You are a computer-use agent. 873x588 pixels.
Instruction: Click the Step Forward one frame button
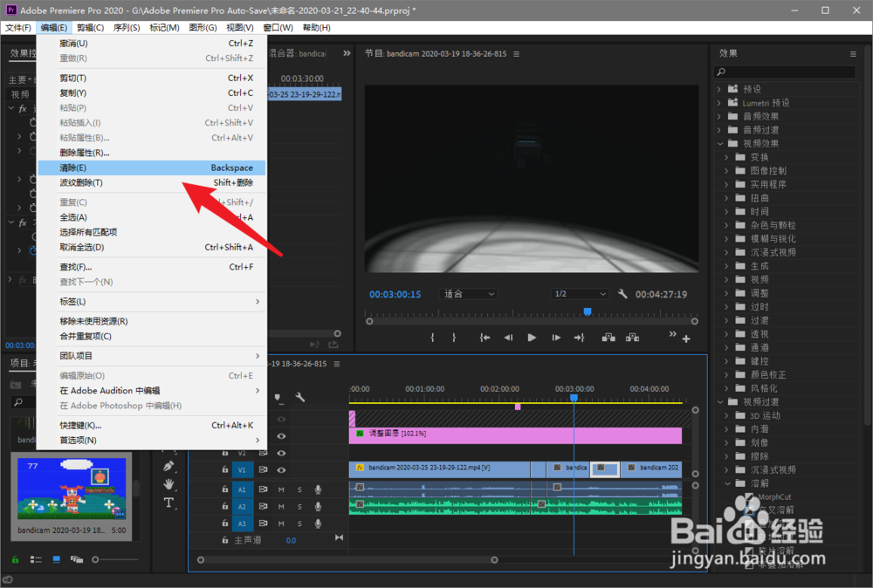555,337
